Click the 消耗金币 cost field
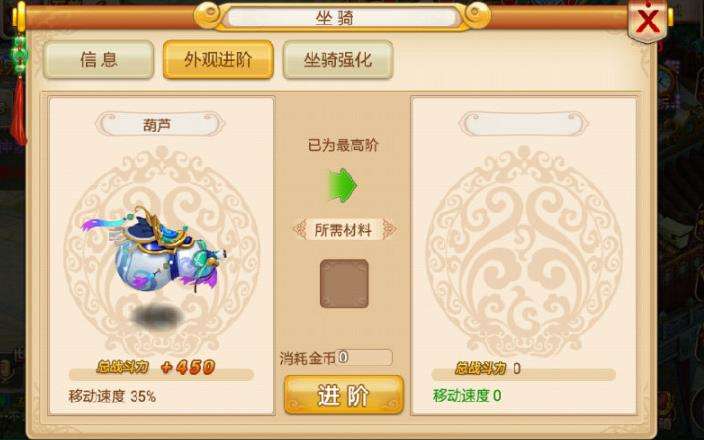Image resolution: width=704 pixels, height=440 pixels. coord(364,357)
